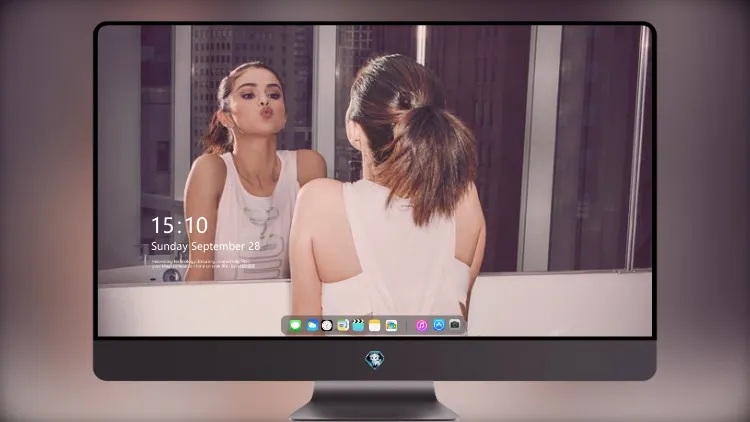The width and height of the screenshot is (750, 422).
Task: Open the green Messages app in dock
Action: point(295,325)
